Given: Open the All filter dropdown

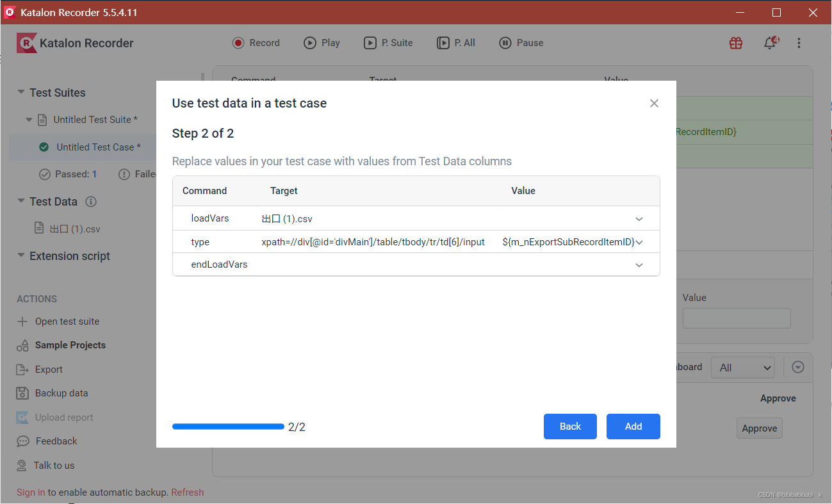Looking at the screenshot, I should 742,368.
